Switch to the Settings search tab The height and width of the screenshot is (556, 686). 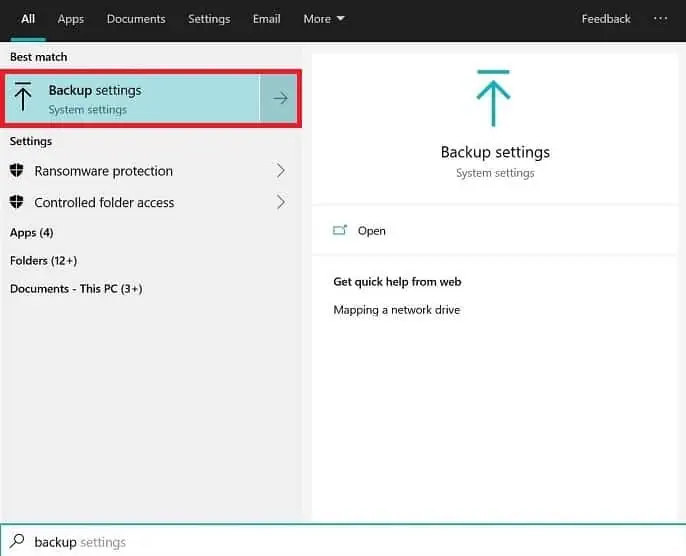click(209, 19)
